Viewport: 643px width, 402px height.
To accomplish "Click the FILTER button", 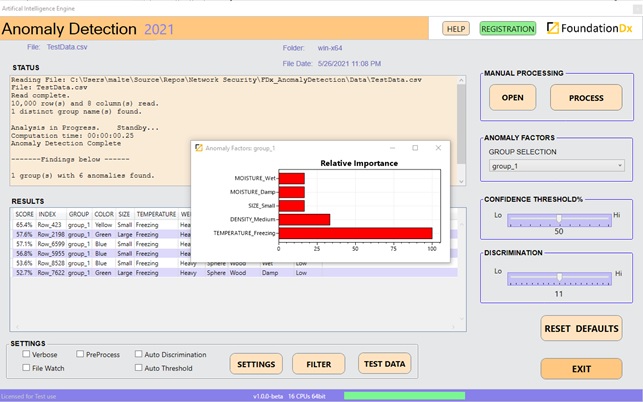I will (x=319, y=364).
